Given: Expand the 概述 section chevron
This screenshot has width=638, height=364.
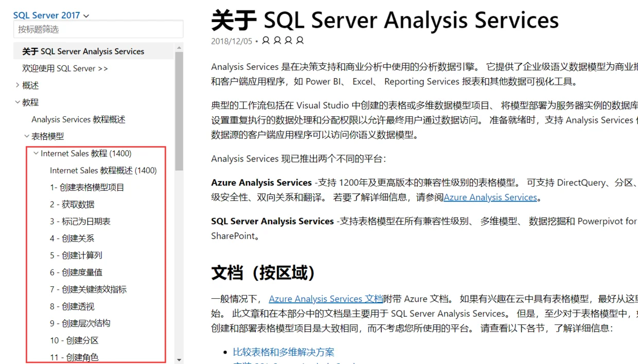Looking at the screenshot, I should tap(17, 85).
